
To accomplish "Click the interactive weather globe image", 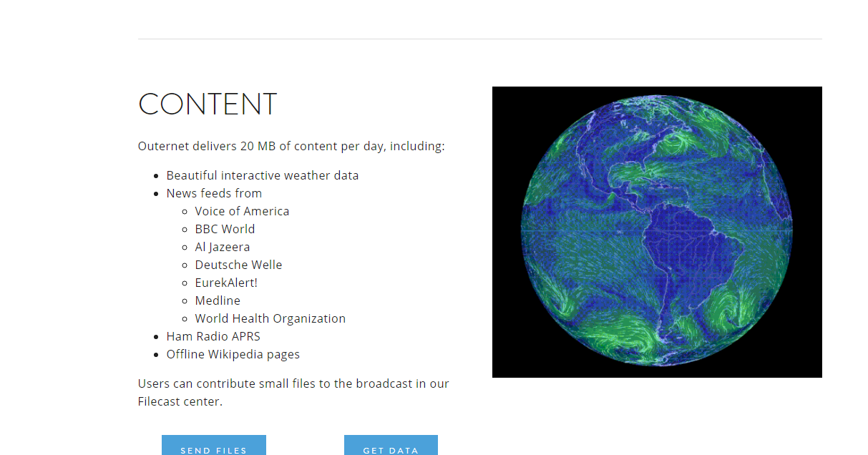I will click(657, 232).
